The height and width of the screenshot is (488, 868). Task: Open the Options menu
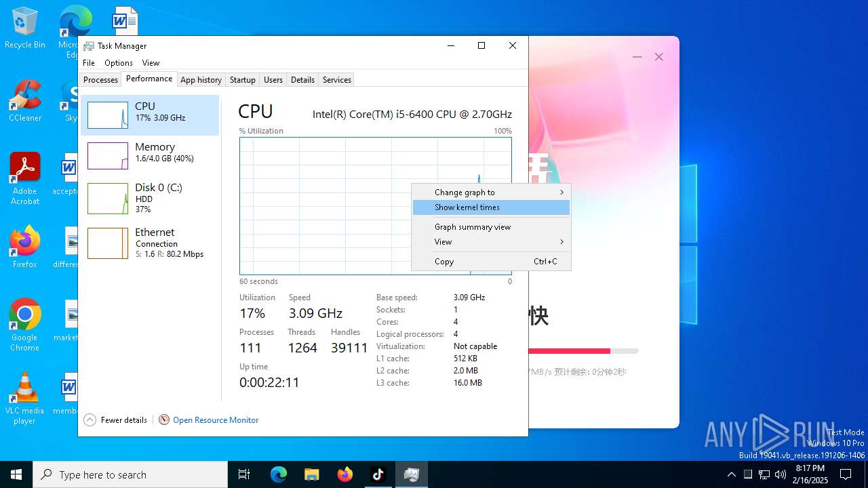tap(119, 63)
